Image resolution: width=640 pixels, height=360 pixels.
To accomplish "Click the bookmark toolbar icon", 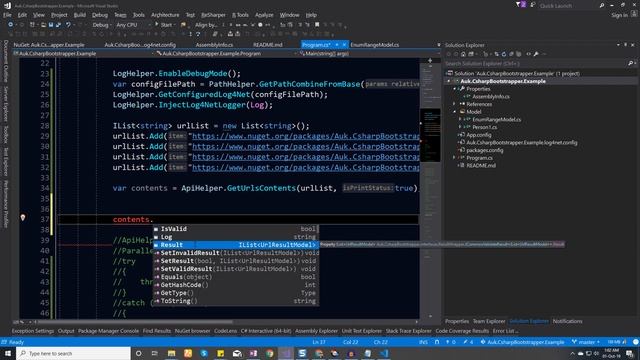I will pyautogui.click(x=317, y=25).
